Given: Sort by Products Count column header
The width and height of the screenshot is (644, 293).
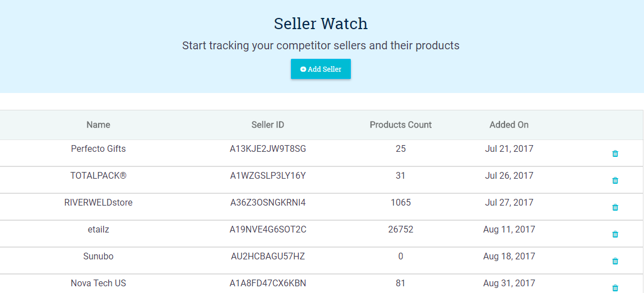Looking at the screenshot, I should tap(401, 125).
